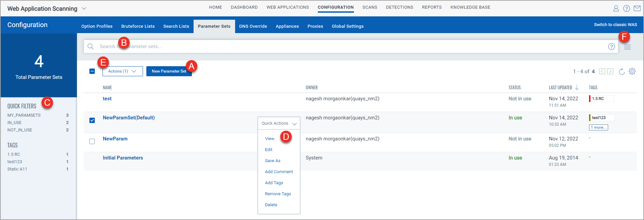Open the mail envelope icon

pos(637,9)
